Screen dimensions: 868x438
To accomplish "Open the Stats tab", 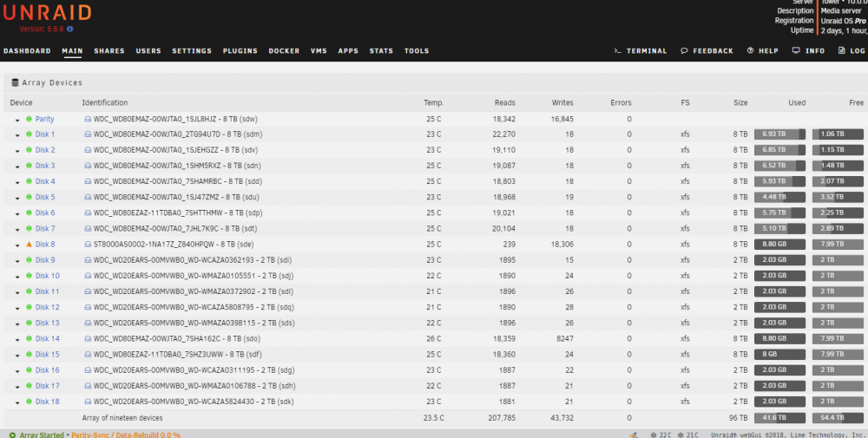I will [381, 51].
